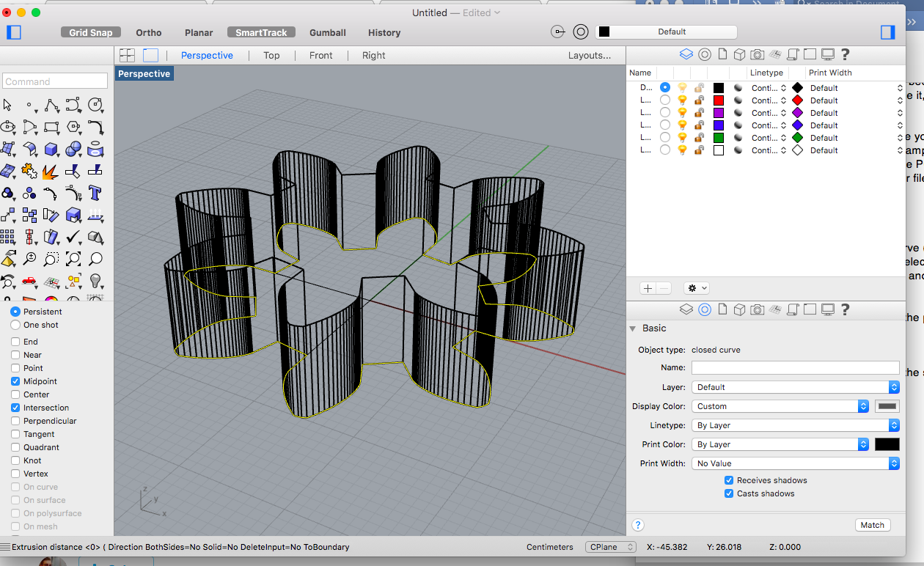This screenshot has width=924, height=566.
Task: Click the Match button
Action: 873,525
